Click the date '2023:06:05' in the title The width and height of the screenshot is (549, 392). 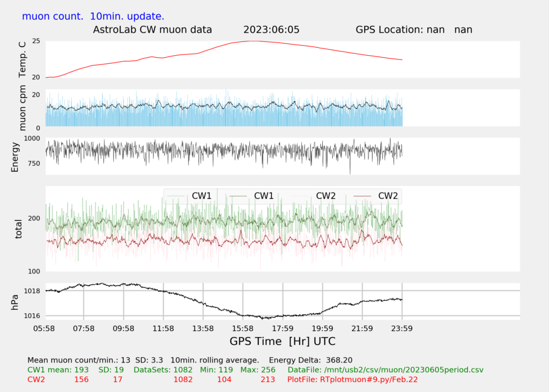(271, 30)
